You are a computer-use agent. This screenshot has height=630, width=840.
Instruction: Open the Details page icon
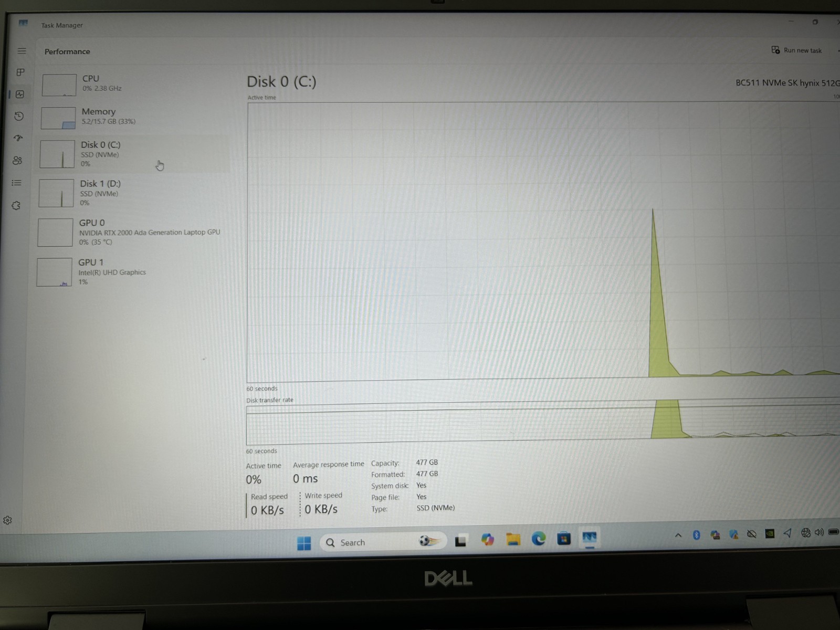(17, 183)
